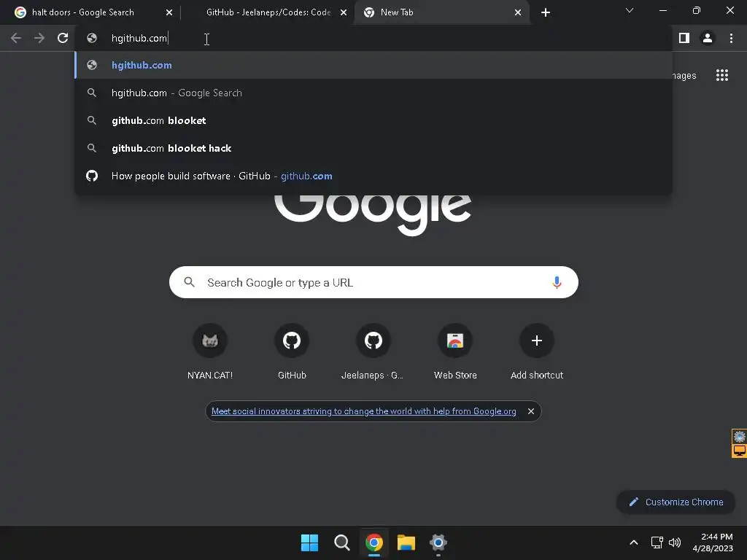The height and width of the screenshot is (560, 747).
Task: Switch to GitHub Jeelaneps/Codes tab
Action: [268, 12]
